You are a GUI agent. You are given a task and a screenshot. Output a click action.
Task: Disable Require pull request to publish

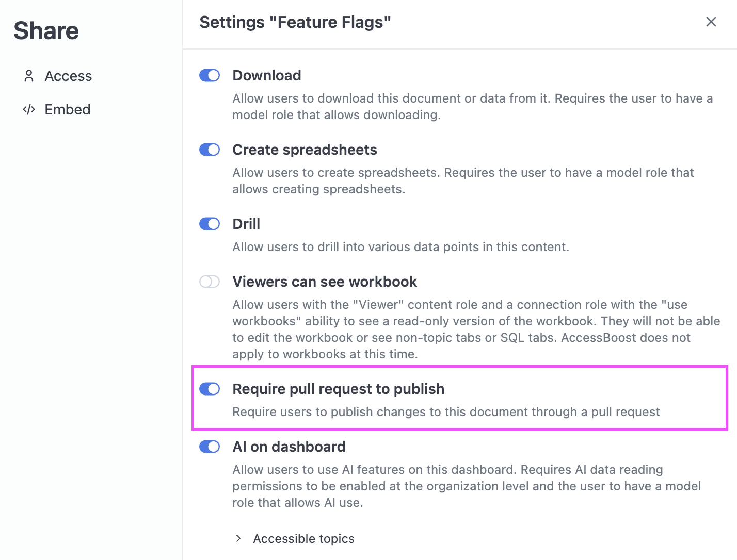210,389
